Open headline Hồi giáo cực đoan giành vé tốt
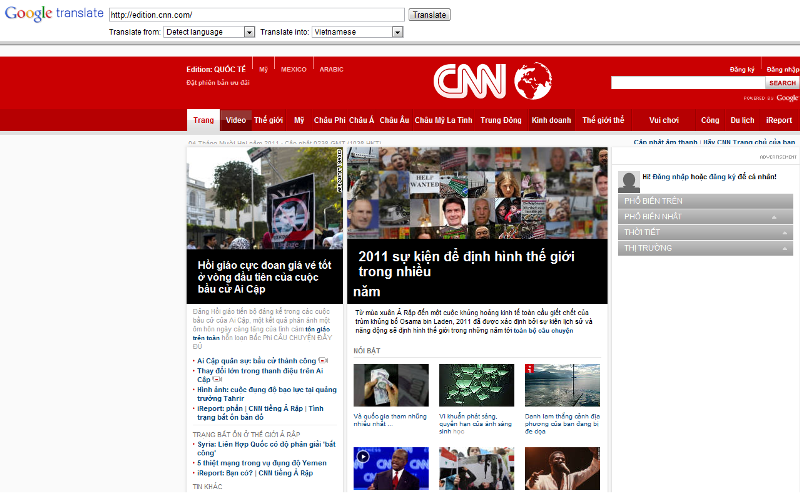800x494 pixels. click(264, 277)
